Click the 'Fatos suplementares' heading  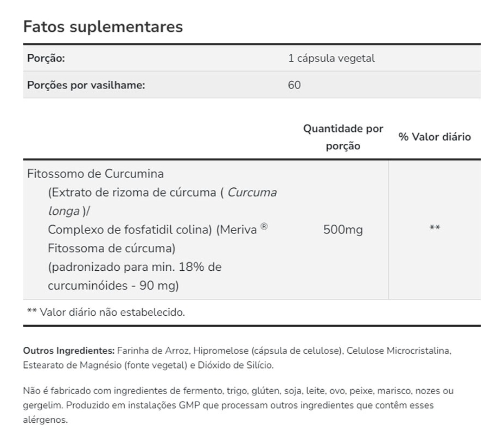click(103, 27)
